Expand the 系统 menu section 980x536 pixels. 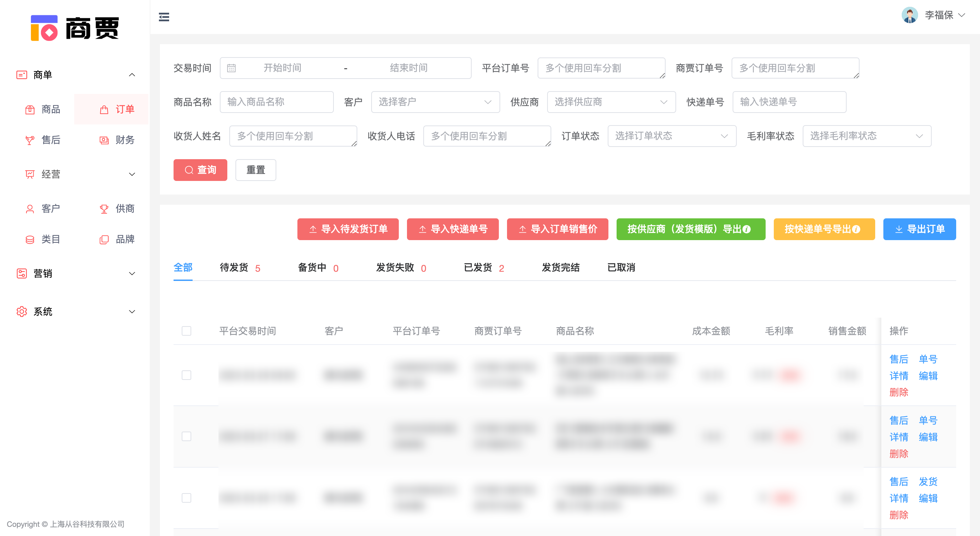tap(43, 311)
